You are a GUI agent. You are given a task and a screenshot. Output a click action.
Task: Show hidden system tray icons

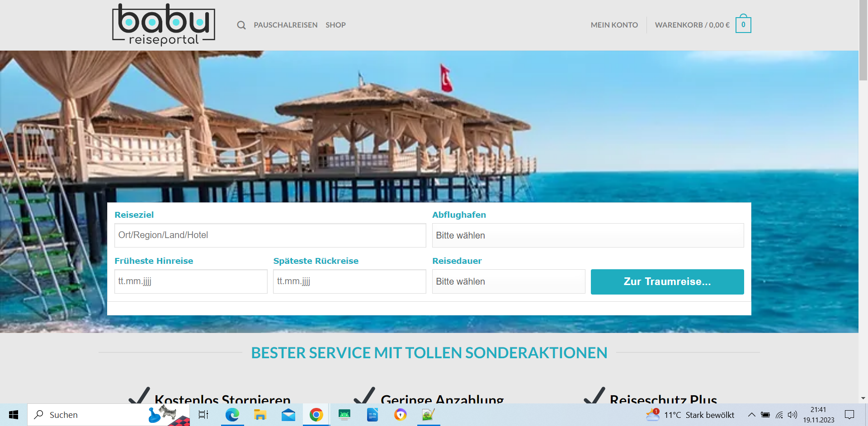tap(751, 415)
